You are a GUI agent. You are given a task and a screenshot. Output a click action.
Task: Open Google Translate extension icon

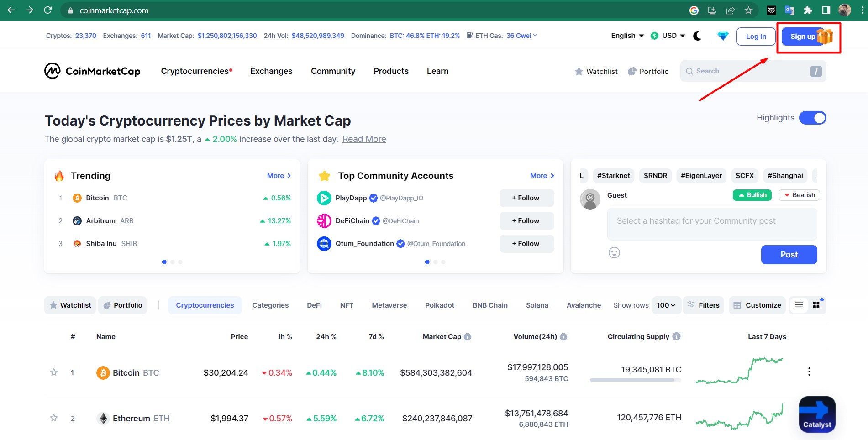coord(789,10)
